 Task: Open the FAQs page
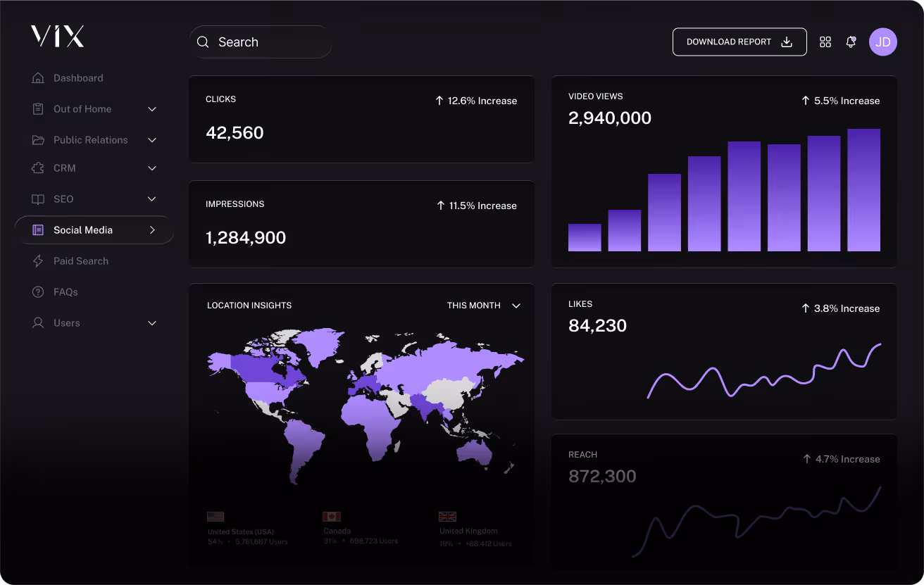(x=65, y=292)
